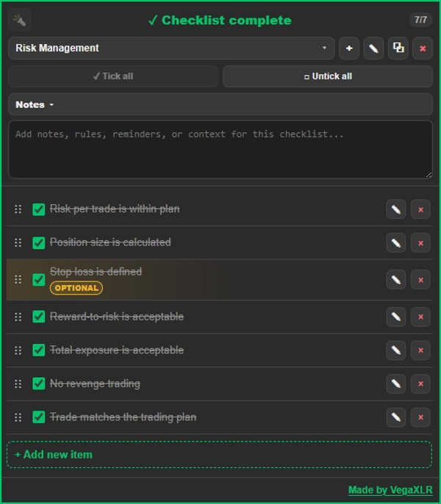Image resolution: width=441 pixels, height=504 pixels.
Task: Duplicate the Risk Management checklist
Action: coord(398,48)
